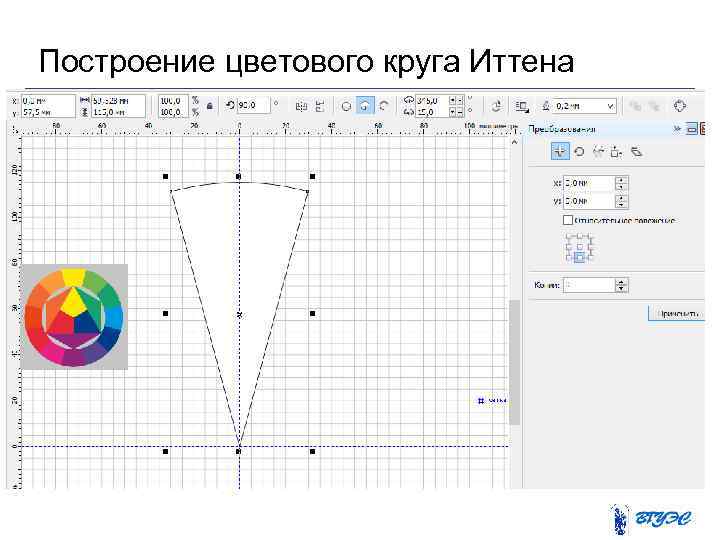The width and height of the screenshot is (720, 540).
Task: Adjust the starting angle spinner arrows
Action: pyautogui.click(x=456, y=100)
